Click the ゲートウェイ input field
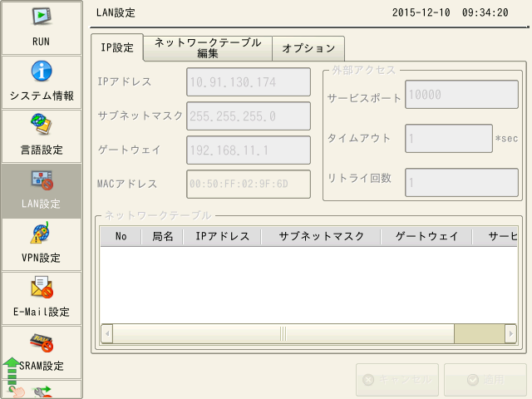532x399 pixels. pos(249,150)
